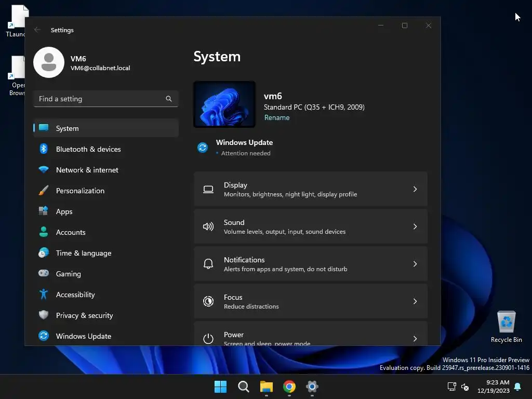Open Sound volume levels settings
The width and height of the screenshot is (532, 399).
coord(311,227)
